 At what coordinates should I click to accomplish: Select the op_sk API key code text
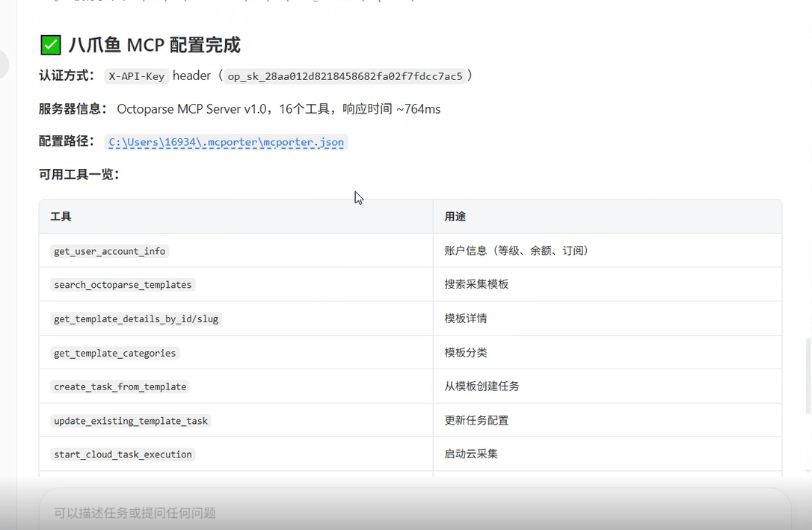click(345, 76)
